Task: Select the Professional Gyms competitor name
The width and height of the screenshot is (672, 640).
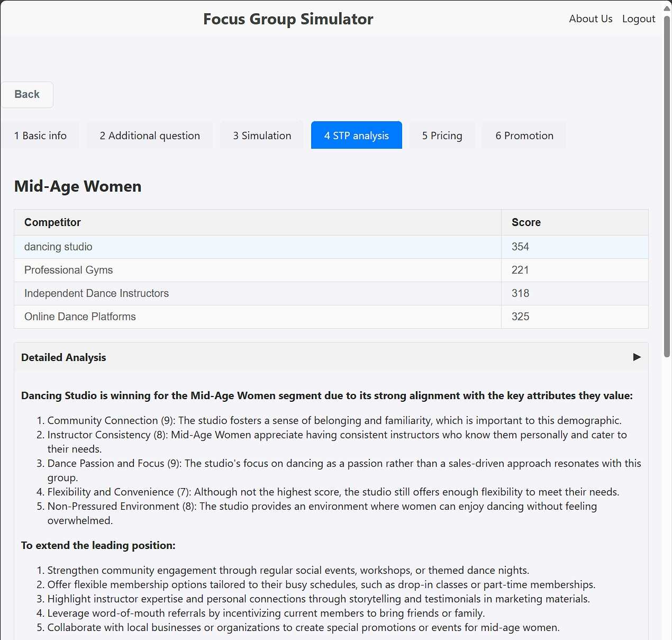Action: (x=68, y=270)
